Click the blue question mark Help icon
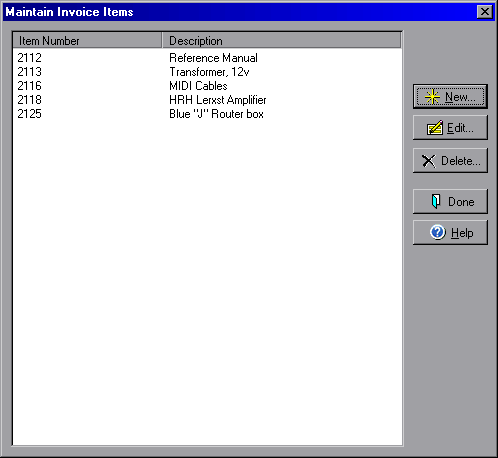 click(x=438, y=232)
